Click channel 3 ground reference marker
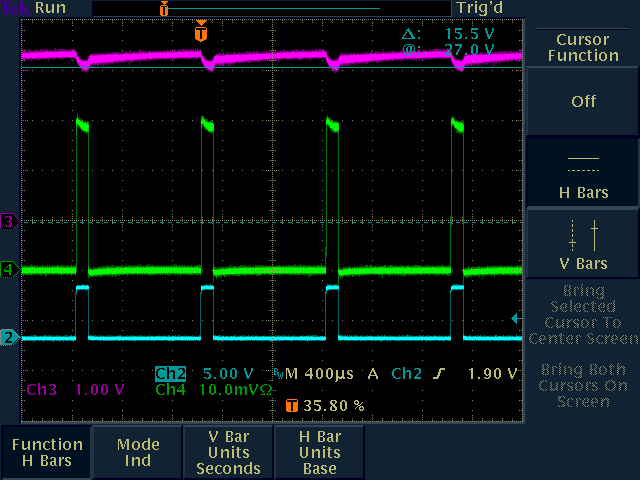Viewport: 640px width, 480px height. pyautogui.click(x=9, y=222)
